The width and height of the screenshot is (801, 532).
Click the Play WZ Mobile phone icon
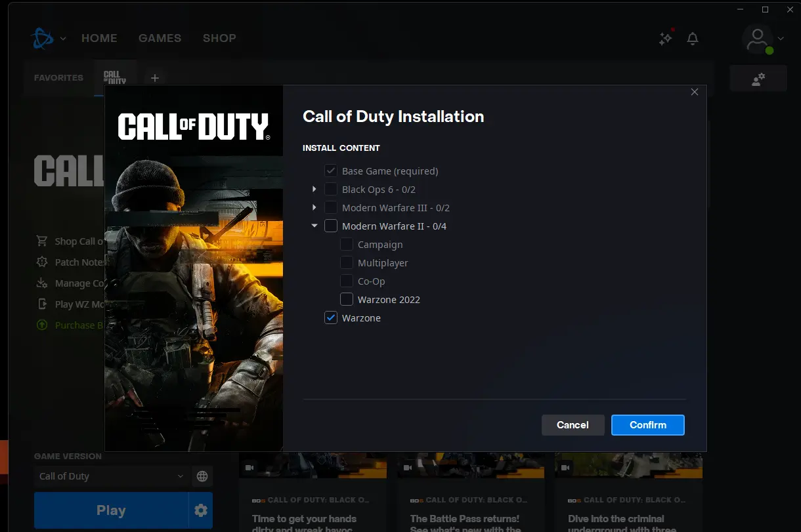point(42,304)
